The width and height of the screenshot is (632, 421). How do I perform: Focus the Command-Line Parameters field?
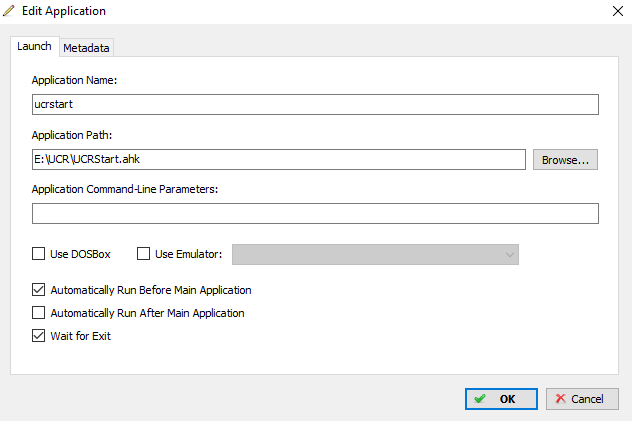(x=315, y=214)
